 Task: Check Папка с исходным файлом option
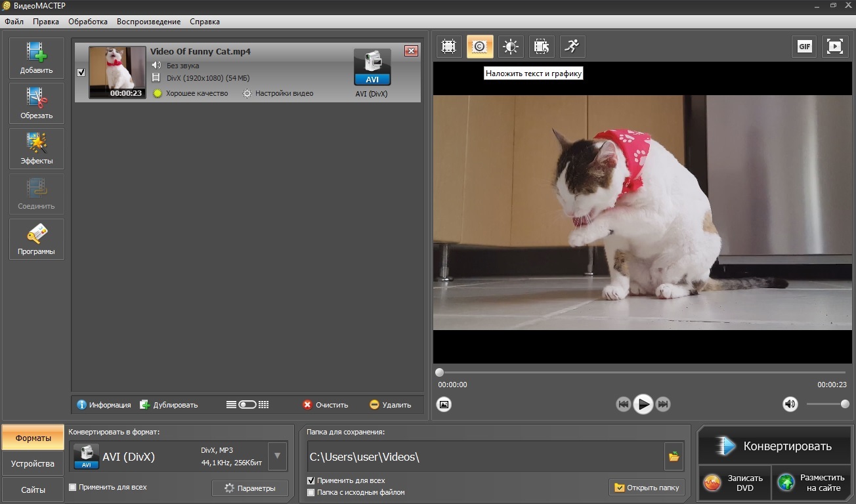click(311, 492)
